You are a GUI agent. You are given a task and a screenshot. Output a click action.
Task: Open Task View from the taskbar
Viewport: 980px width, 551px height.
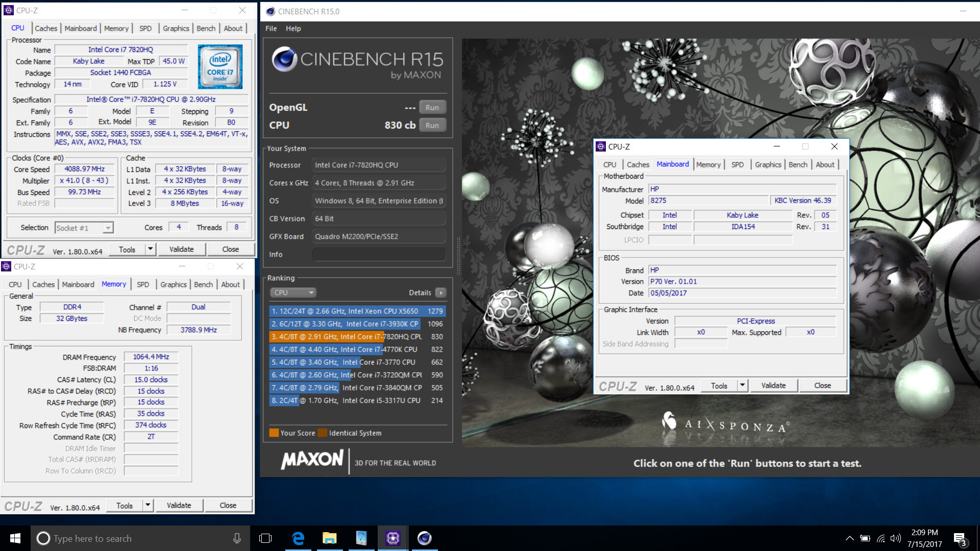pyautogui.click(x=265, y=538)
